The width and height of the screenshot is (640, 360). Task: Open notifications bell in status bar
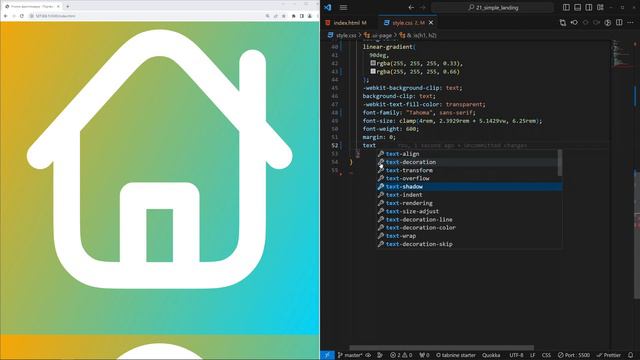point(631,355)
